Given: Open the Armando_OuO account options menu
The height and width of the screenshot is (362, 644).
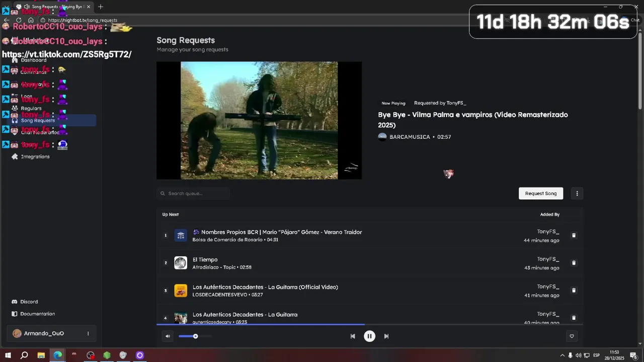Looking at the screenshot, I should click(x=88, y=333).
